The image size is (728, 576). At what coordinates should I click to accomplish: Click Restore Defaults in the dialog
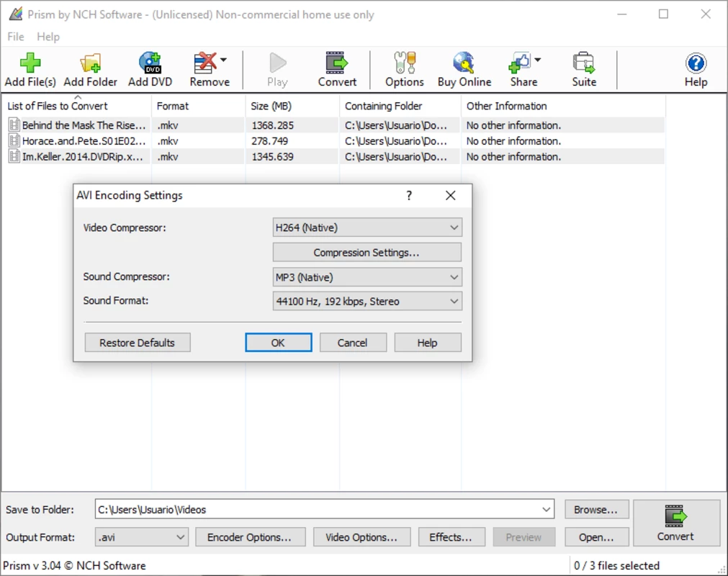tap(138, 343)
